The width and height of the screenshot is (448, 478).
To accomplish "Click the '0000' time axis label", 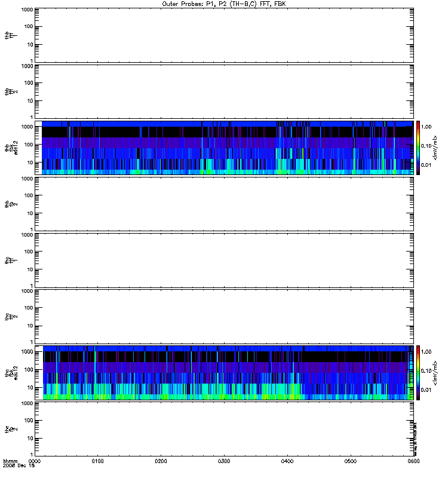I will click(35, 461).
